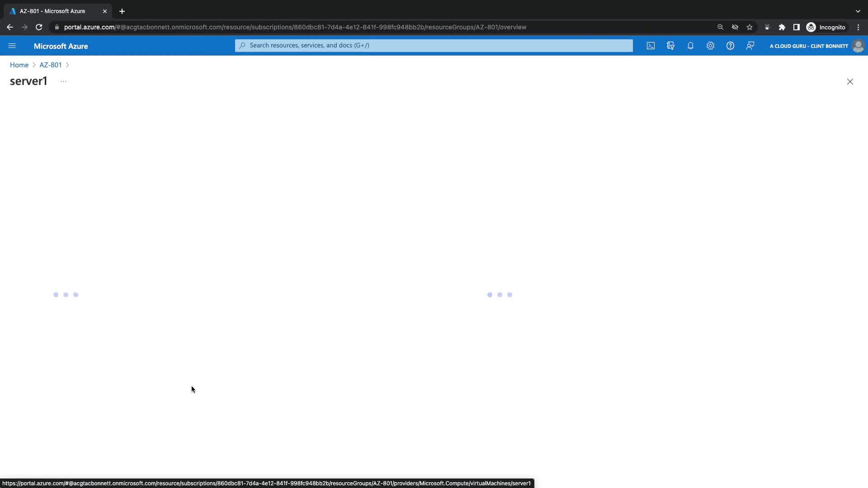
Task: Open the Feedback icon in the header
Action: 750,46
